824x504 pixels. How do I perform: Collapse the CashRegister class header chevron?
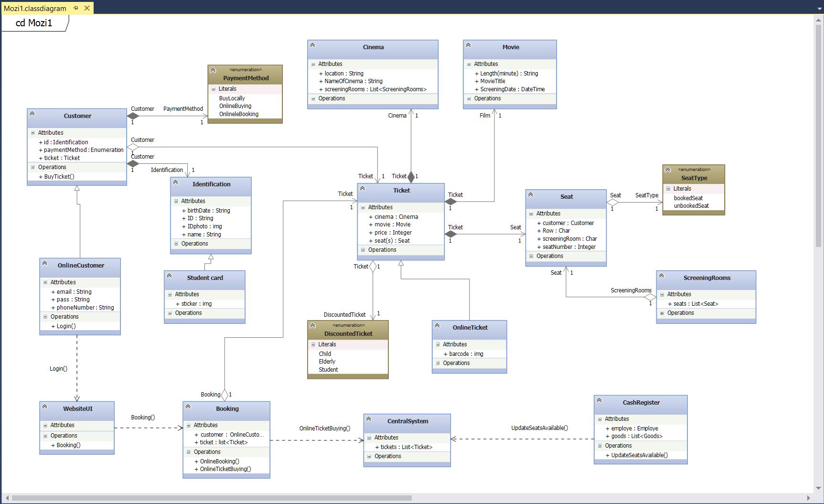[x=599, y=400]
